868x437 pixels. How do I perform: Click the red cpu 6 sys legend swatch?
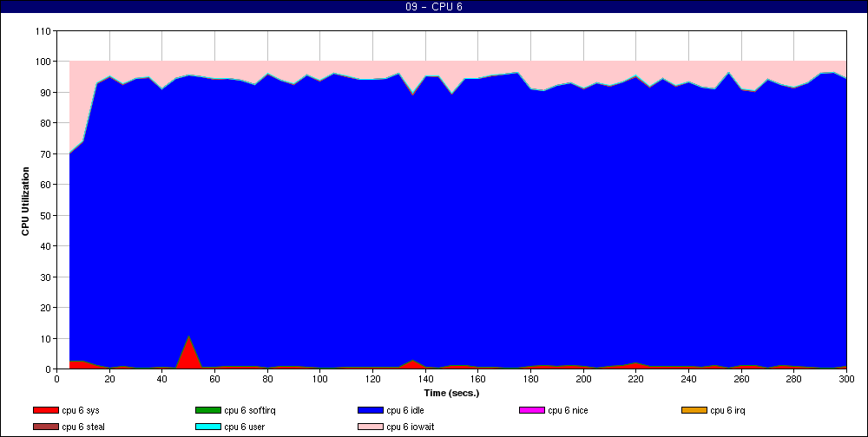tap(45, 410)
